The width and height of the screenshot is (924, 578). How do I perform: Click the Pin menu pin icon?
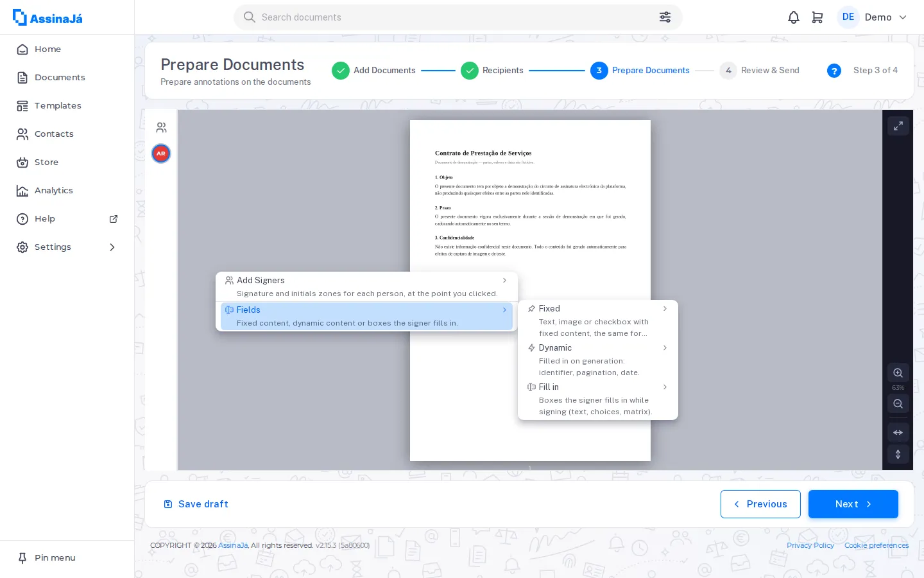pyautogui.click(x=22, y=558)
